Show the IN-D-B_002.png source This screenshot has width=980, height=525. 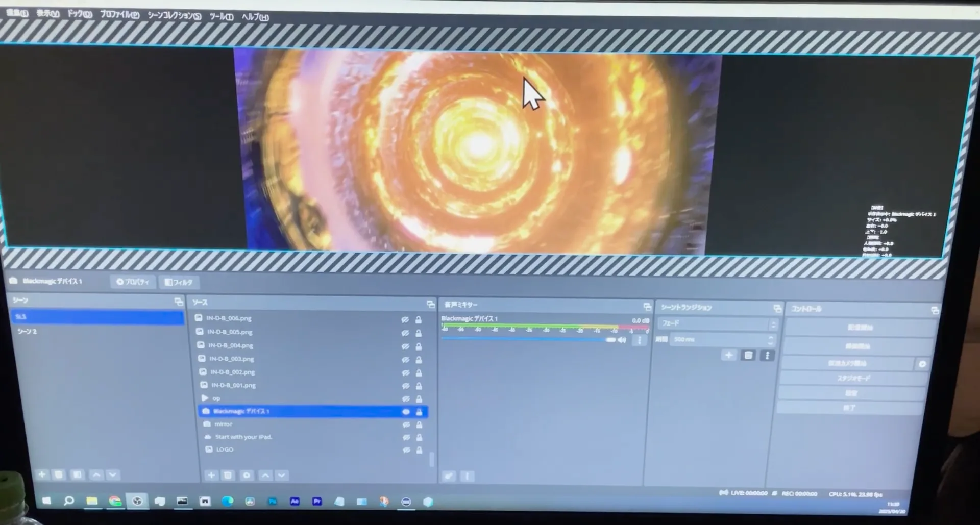[406, 373]
